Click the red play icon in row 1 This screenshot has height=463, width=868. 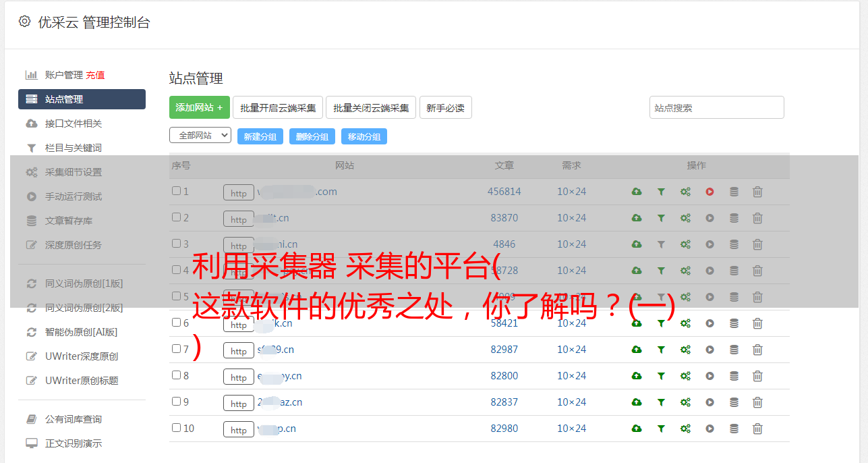(710, 192)
